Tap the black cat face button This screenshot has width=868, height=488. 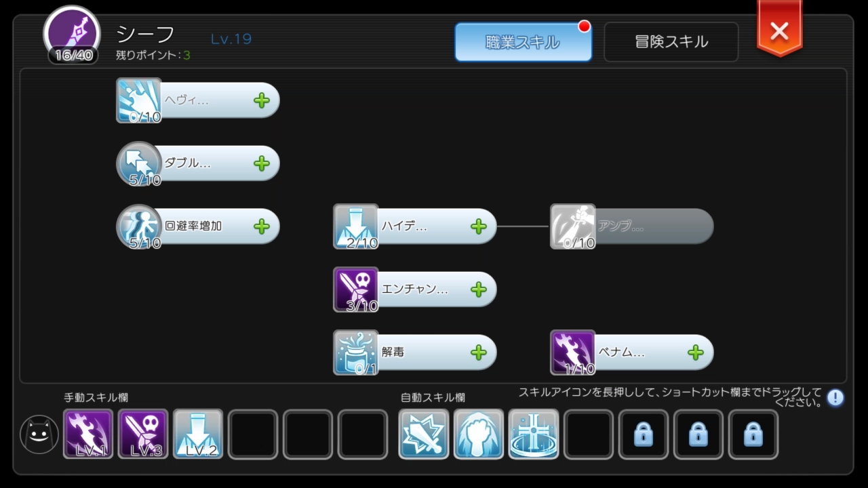click(39, 434)
